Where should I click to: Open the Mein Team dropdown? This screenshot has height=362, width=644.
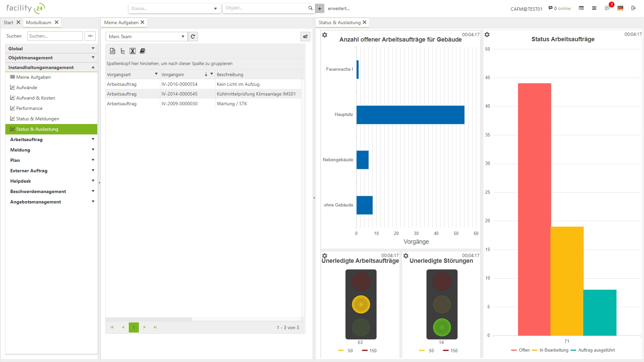(183, 37)
